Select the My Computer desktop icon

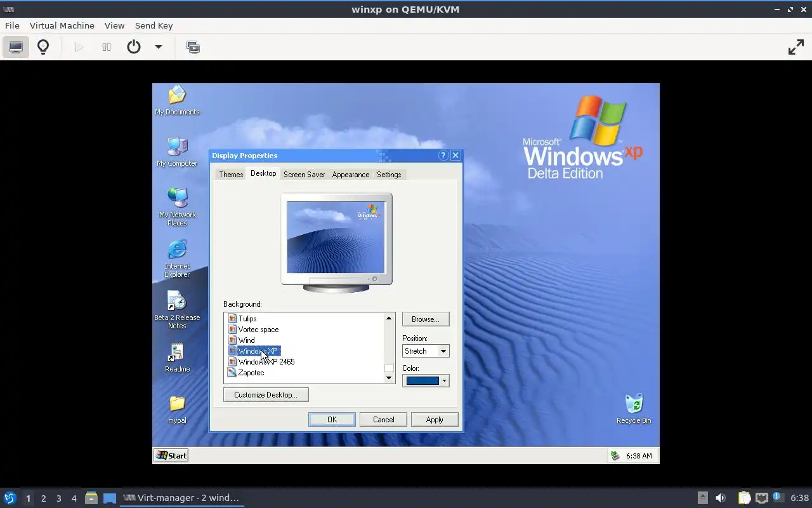pos(177,152)
